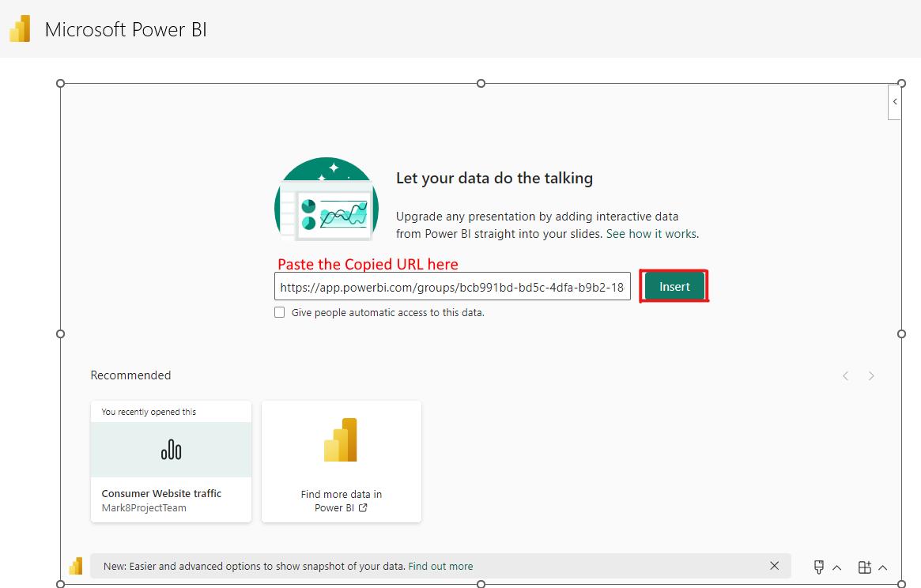Click the add-in layout grid icon
The image size is (921, 588).
coord(865,567)
